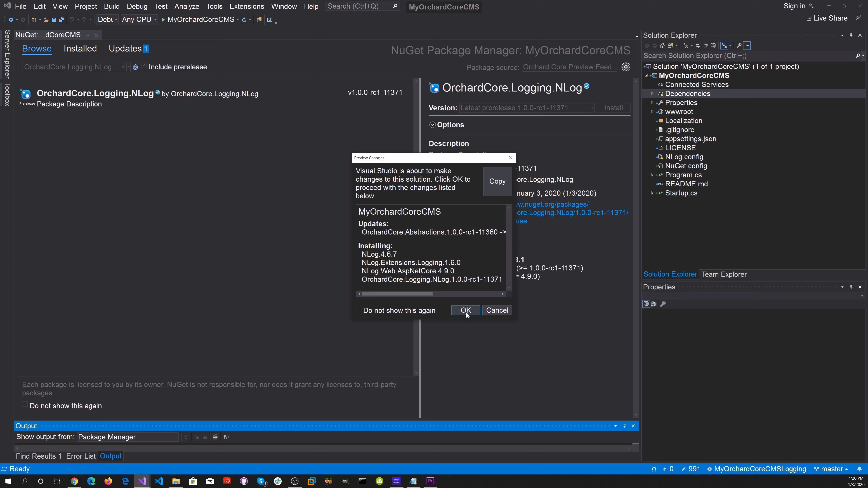Click Sync with Active Document icon
The height and width of the screenshot is (488, 868).
coord(698,46)
